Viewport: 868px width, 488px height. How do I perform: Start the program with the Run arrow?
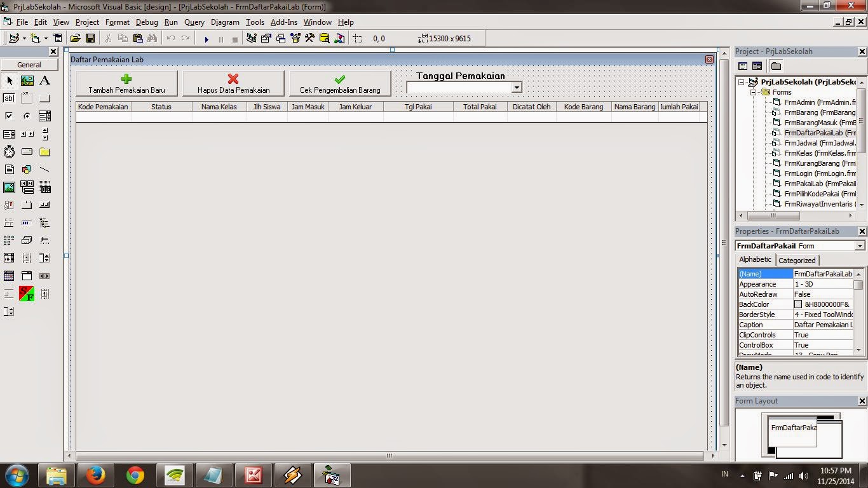[207, 39]
